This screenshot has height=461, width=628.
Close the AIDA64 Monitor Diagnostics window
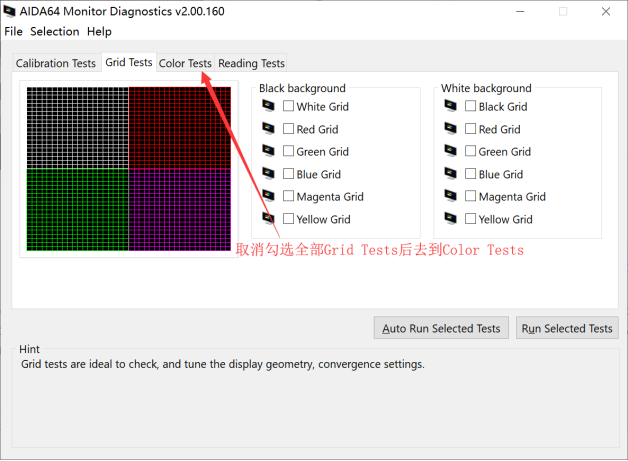click(606, 11)
